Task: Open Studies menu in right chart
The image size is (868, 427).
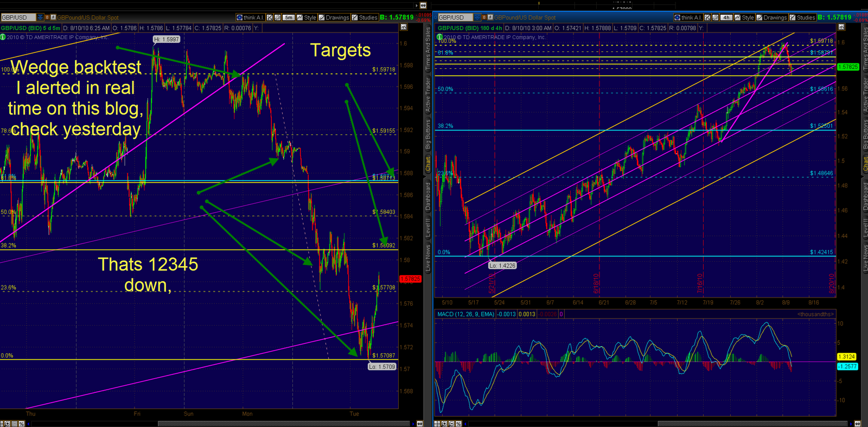Action: (x=802, y=17)
